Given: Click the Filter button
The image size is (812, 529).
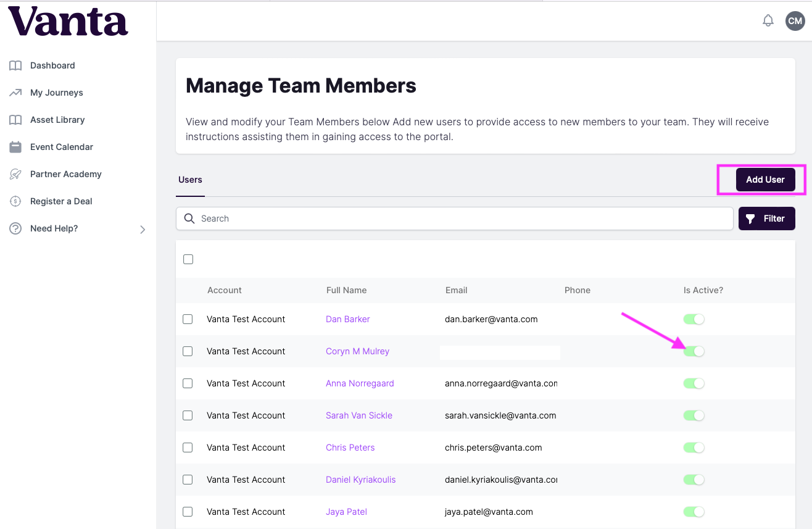Looking at the screenshot, I should tap(767, 219).
